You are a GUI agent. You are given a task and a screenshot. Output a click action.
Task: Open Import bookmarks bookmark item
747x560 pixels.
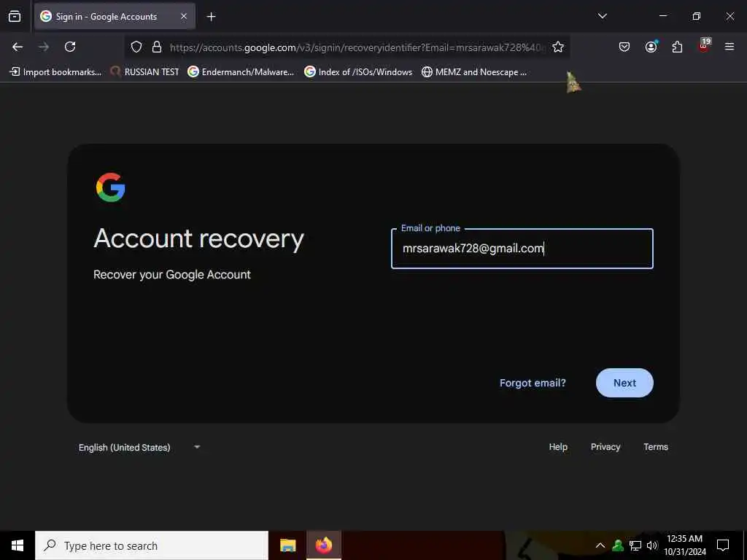[55, 72]
